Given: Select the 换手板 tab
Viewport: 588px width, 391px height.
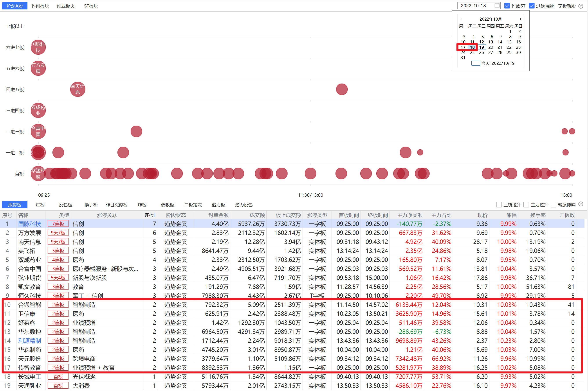Looking at the screenshot, I should (x=91, y=205).
